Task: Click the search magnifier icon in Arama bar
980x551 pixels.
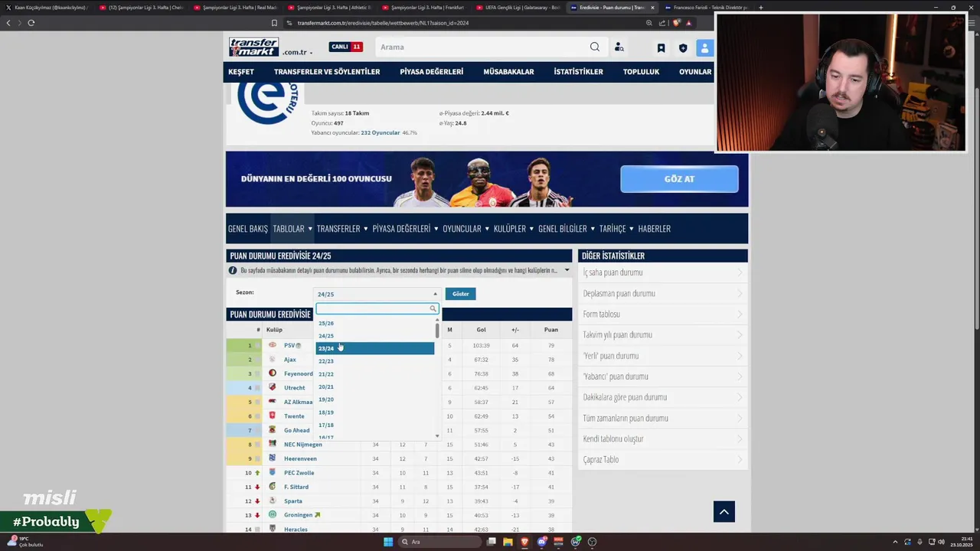Action: pos(595,47)
